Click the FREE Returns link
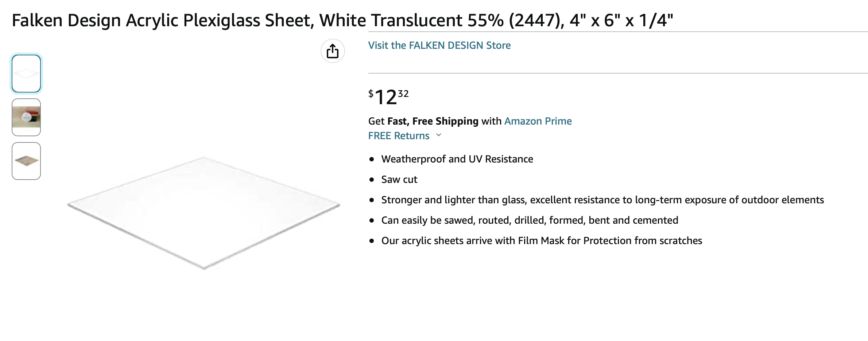The height and width of the screenshot is (341, 868). point(399,136)
